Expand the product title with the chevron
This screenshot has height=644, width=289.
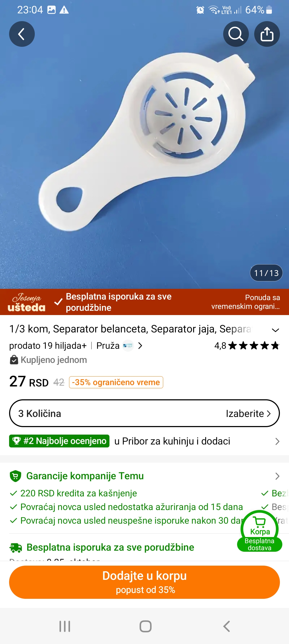tap(275, 330)
